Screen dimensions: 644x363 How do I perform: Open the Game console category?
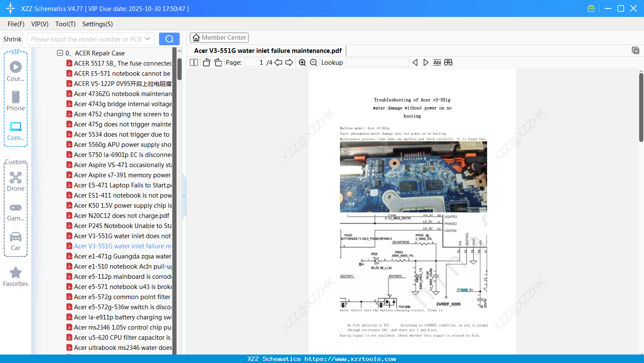pyautogui.click(x=16, y=212)
